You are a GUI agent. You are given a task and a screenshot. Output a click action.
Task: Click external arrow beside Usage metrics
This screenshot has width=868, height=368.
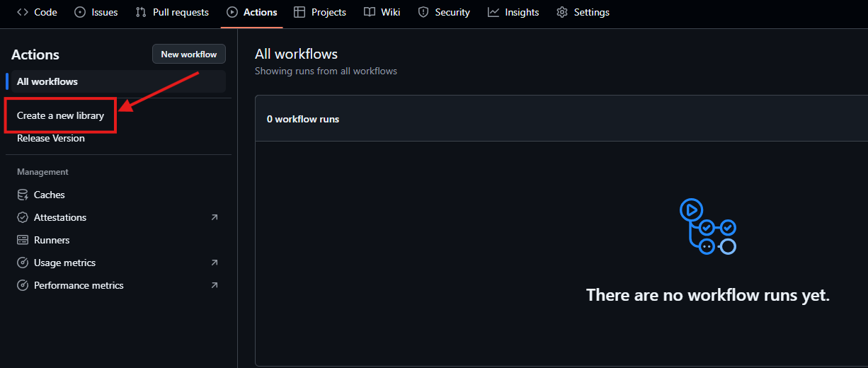click(x=215, y=263)
